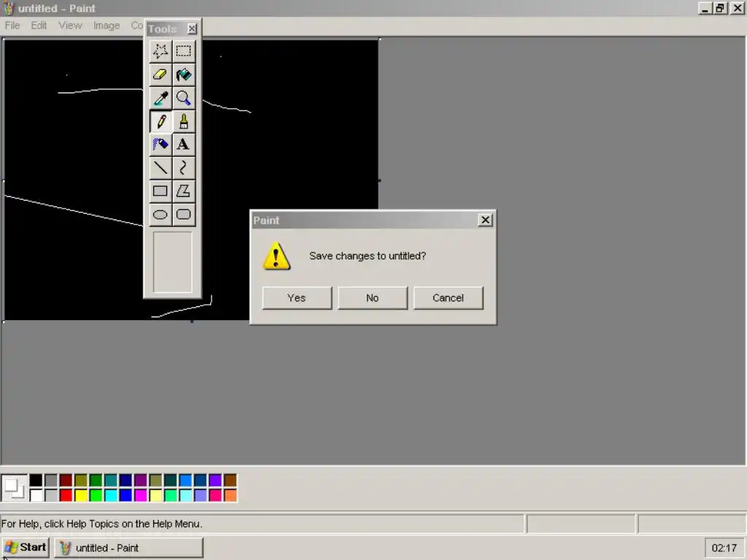Pick the Text tool

pyautogui.click(x=183, y=144)
